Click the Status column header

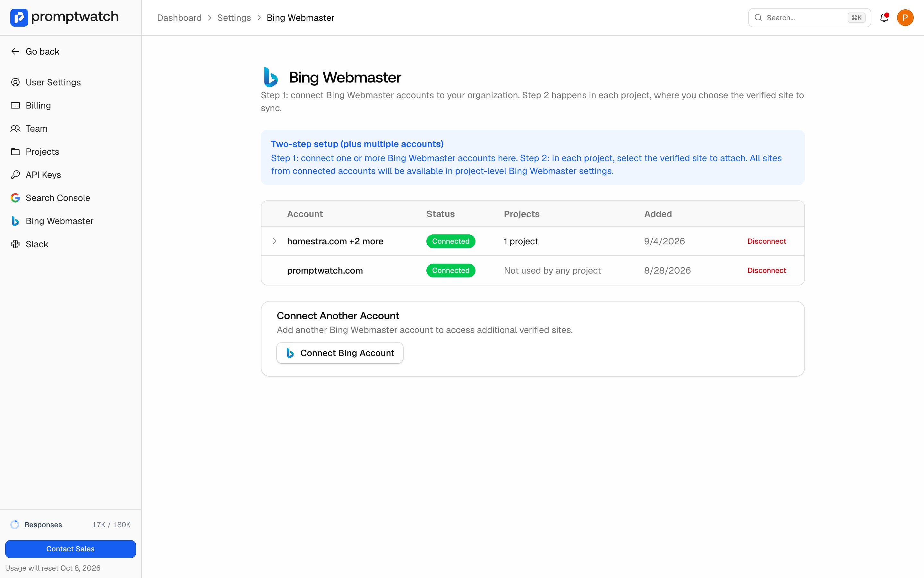(440, 214)
